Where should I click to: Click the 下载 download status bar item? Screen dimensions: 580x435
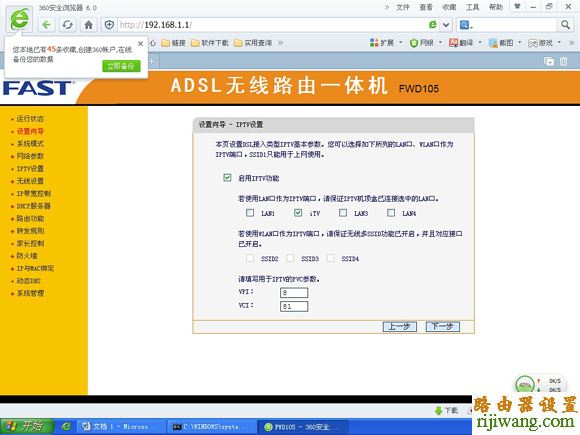pyautogui.click(x=447, y=410)
